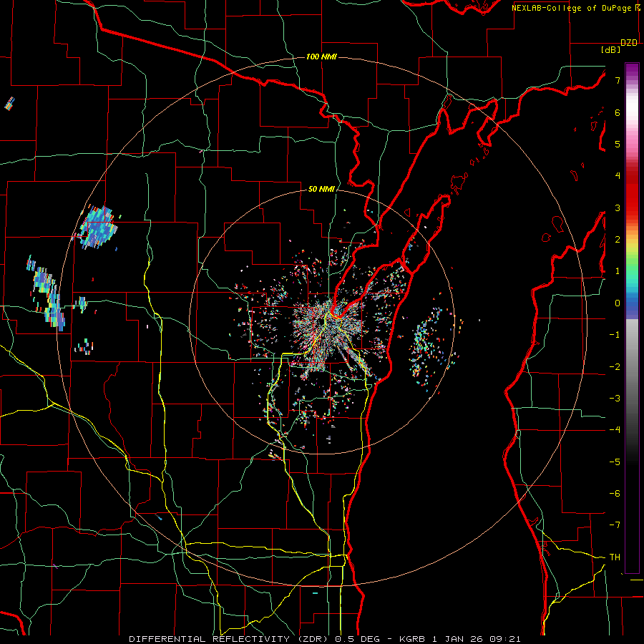
Task: Select the -3 tick on dB scale
Action: coord(615,399)
